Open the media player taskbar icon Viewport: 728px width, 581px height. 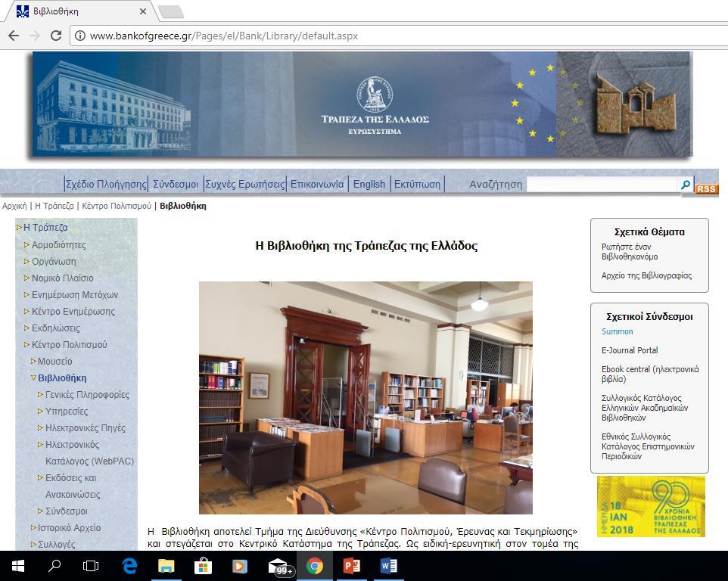[240, 566]
